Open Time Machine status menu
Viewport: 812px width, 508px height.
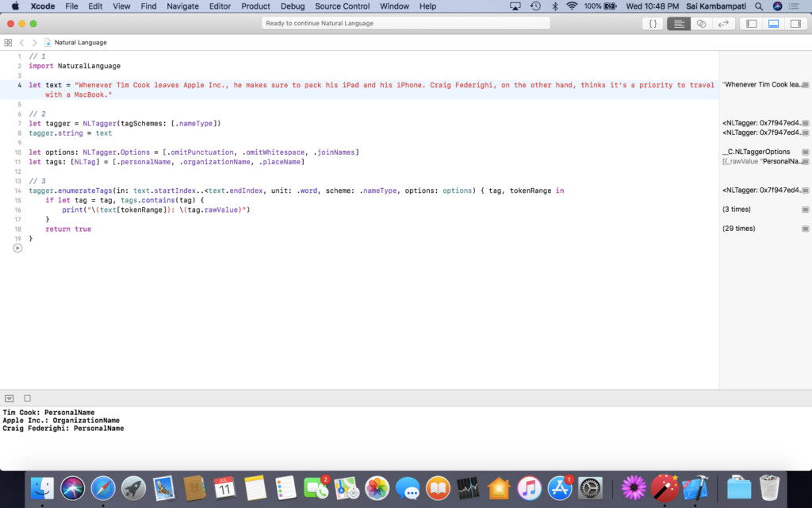(x=535, y=6)
